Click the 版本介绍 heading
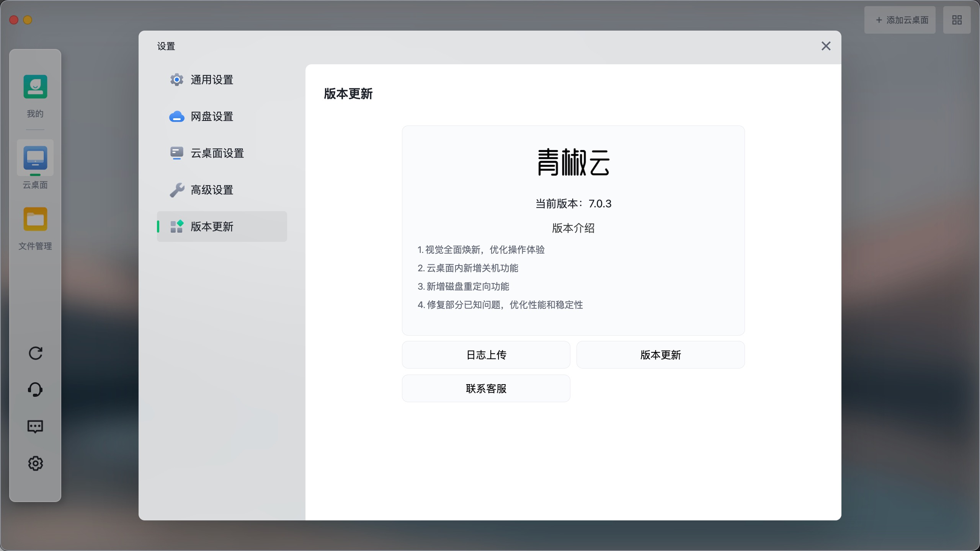 tap(573, 228)
